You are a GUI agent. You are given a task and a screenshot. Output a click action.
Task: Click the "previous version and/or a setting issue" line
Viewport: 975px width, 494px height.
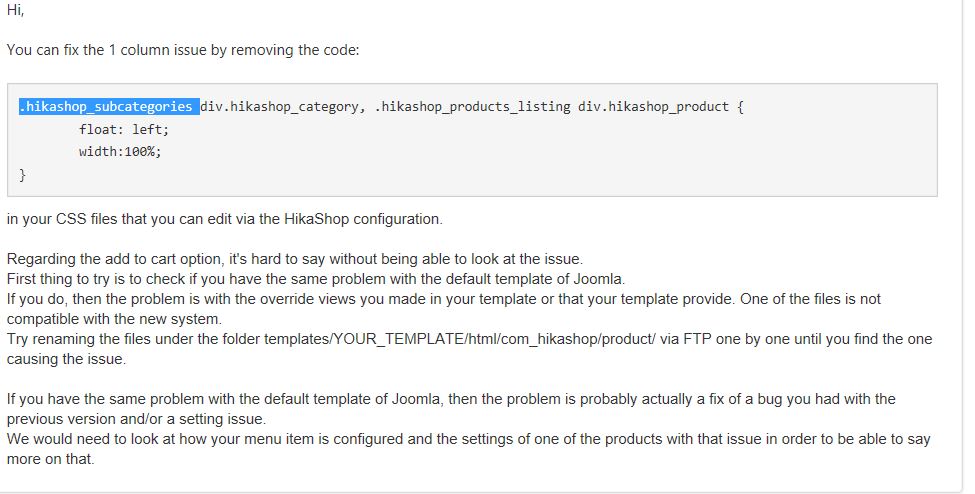136,419
